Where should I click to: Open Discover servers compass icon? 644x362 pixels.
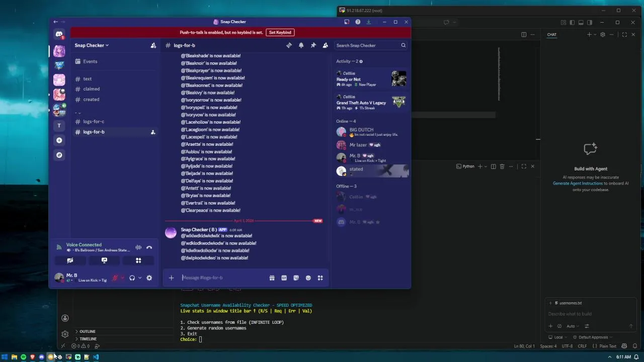click(x=59, y=155)
